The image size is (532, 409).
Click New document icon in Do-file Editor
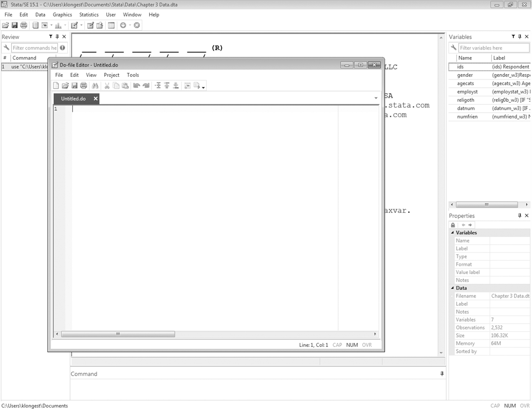(56, 86)
